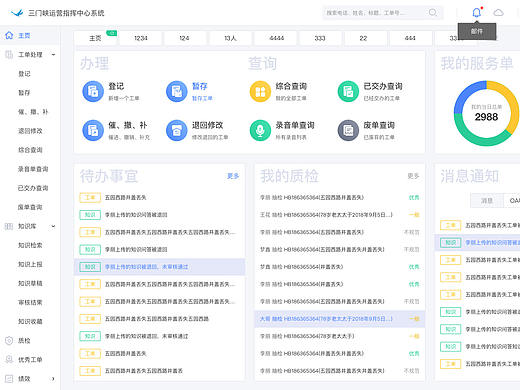Open 登记 in the sidebar menu
This screenshot has height=390, width=520.
pos(24,74)
